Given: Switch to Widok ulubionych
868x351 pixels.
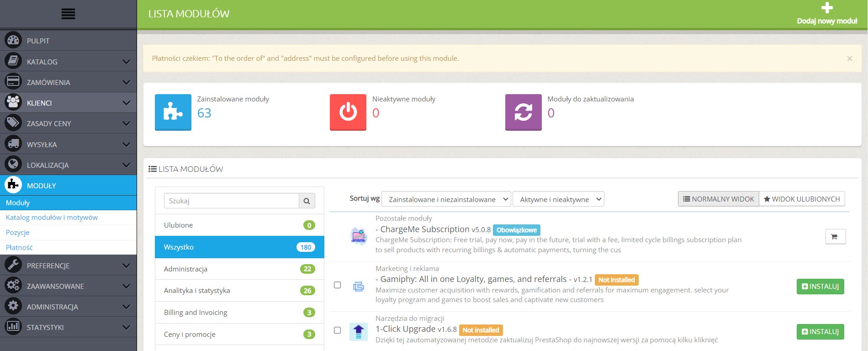Looking at the screenshot, I should pyautogui.click(x=802, y=199).
